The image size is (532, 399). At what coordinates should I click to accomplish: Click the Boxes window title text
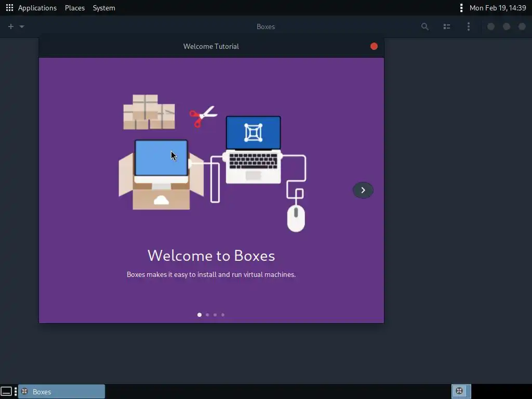265,26
